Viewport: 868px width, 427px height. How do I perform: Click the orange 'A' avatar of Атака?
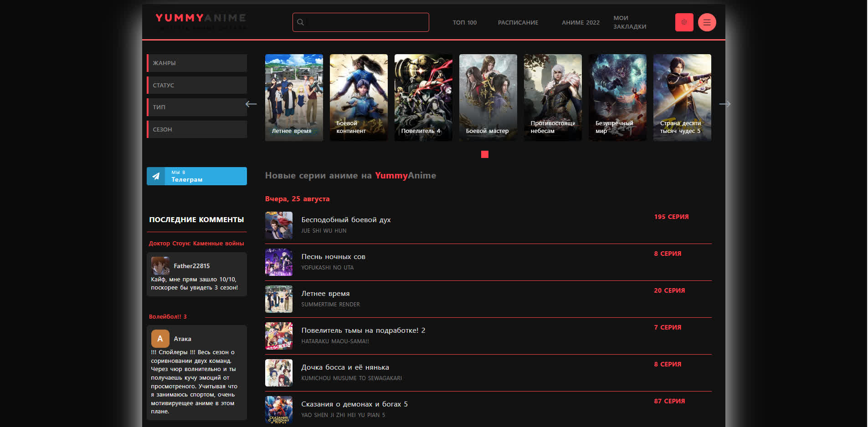point(159,339)
